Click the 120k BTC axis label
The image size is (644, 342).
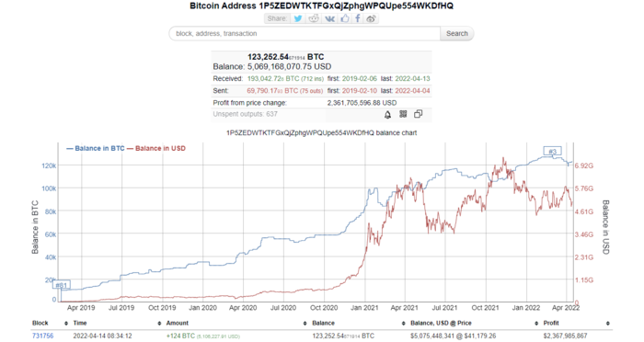pos(49,165)
